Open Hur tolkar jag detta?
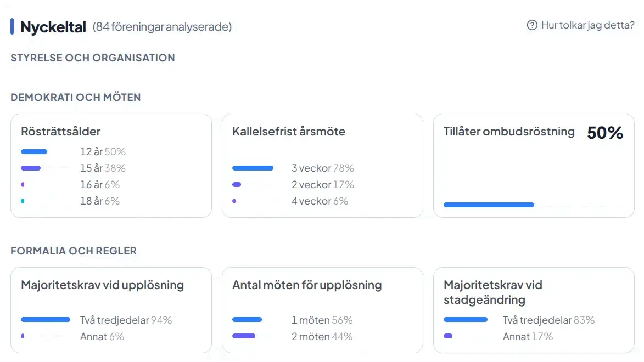 pos(586,25)
